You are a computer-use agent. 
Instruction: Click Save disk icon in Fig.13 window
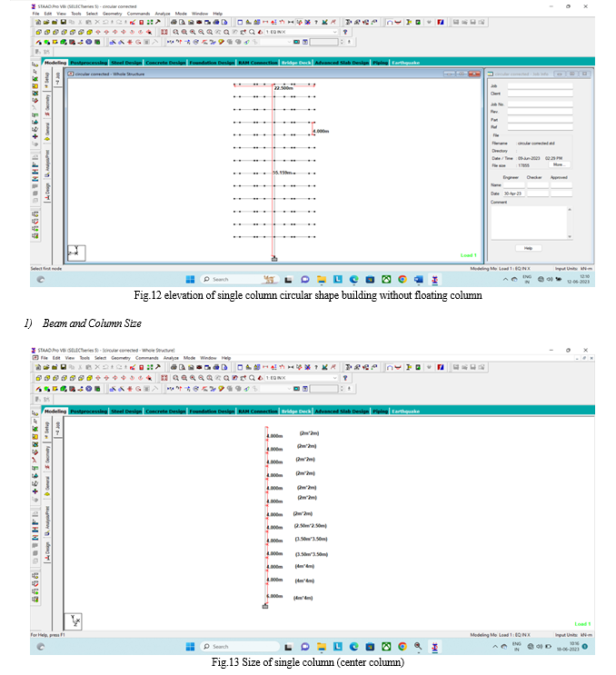[x=64, y=367]
